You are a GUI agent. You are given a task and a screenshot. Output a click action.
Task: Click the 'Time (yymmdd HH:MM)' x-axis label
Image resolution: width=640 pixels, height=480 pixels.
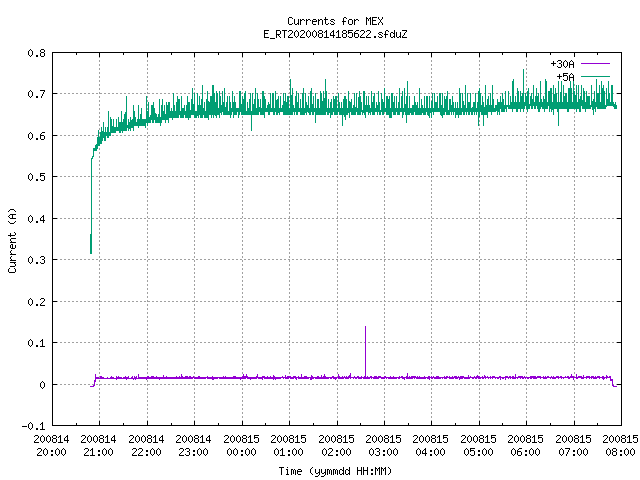[x=335, y=471]
